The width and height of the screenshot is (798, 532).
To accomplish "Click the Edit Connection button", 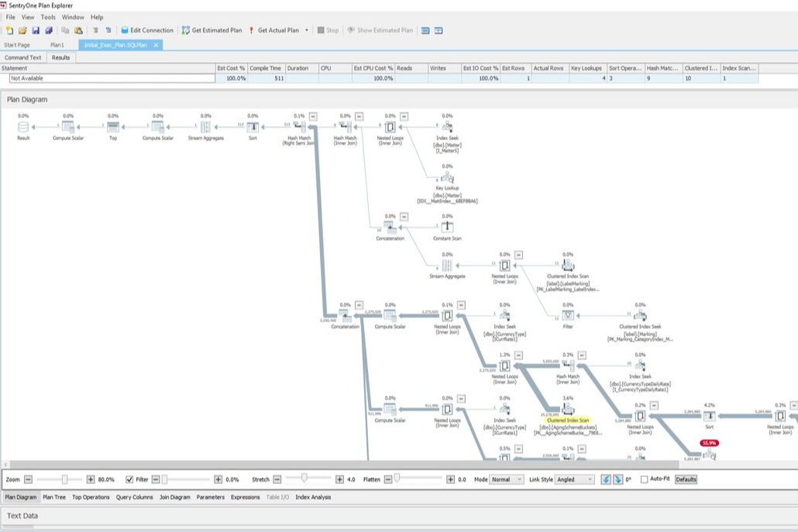I will tap(146, 30).
